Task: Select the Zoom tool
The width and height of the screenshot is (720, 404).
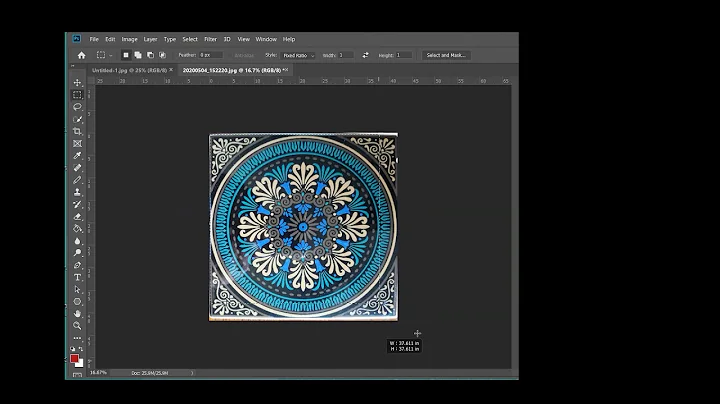Action: (77, 326)
